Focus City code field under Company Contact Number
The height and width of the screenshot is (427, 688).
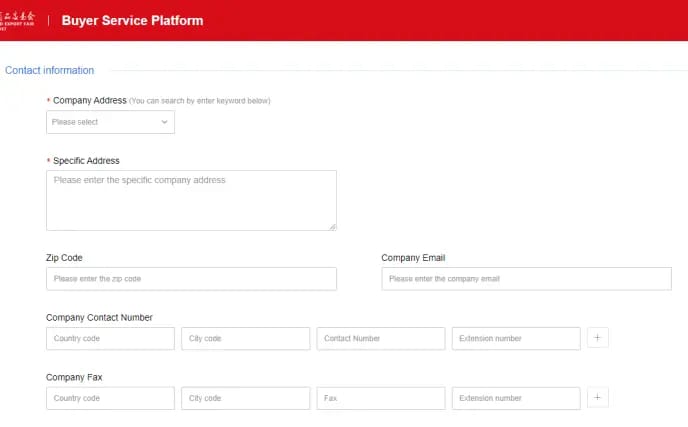[245, 339]
